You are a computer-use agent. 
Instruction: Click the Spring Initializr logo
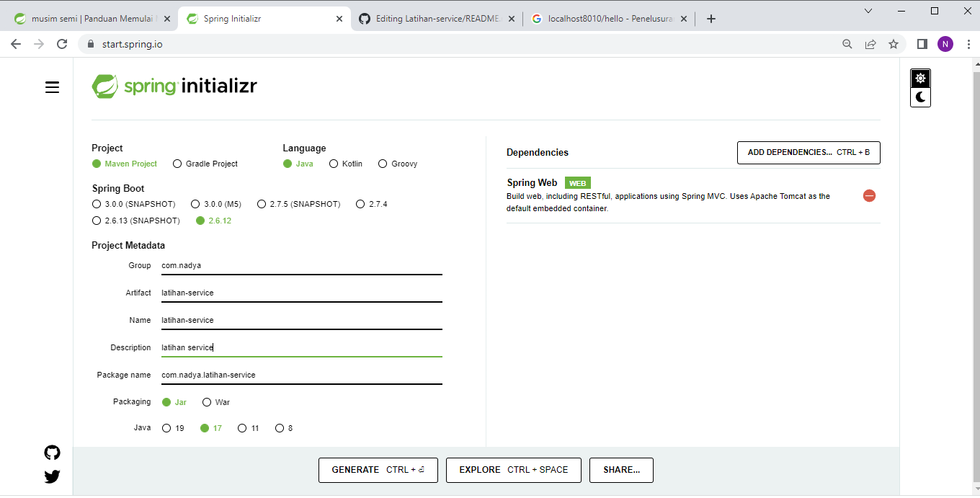(174, 85)
